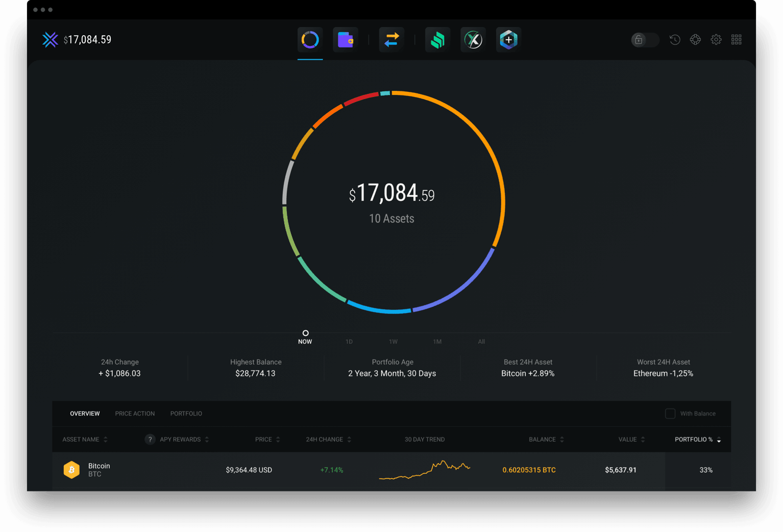The image size is (783, 532).
Task: Select the 1D time range
Action: click(x=349, y=342)
